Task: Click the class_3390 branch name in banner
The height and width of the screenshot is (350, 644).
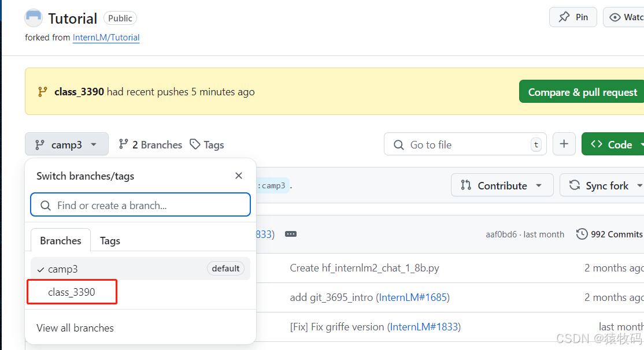Action: coord(79,91)
